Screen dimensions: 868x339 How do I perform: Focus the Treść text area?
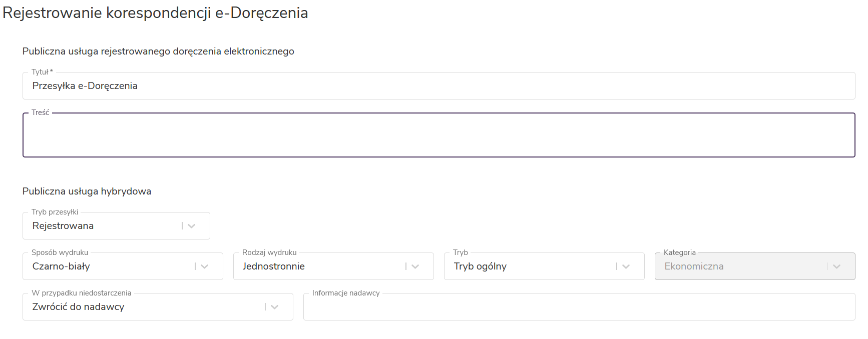coord(439,135)
